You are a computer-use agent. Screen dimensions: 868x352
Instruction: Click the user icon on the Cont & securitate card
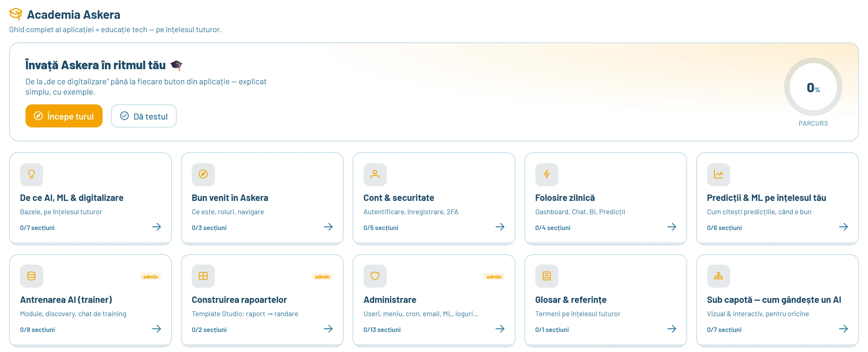[375, 174]
